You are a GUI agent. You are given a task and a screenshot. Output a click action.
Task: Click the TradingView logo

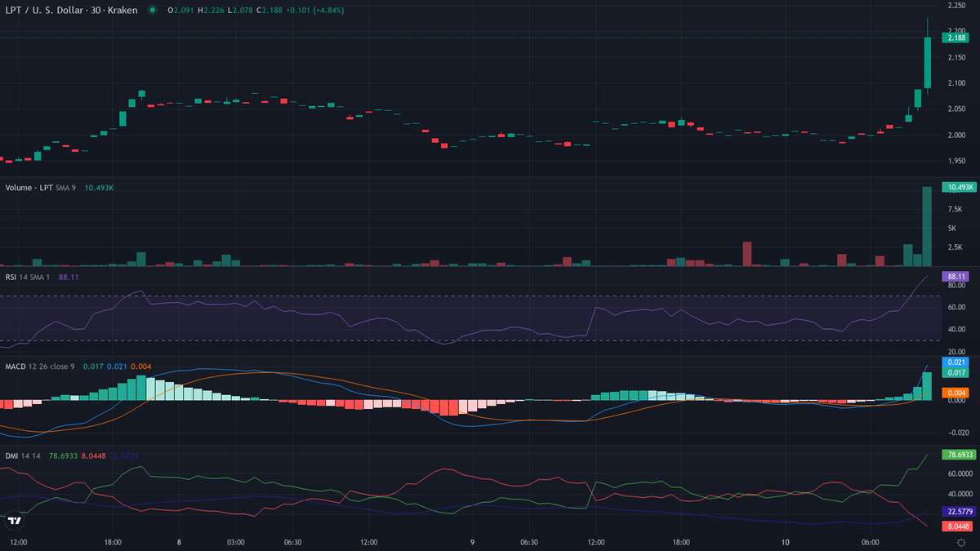pyautogui.click(x=14, y=520)
